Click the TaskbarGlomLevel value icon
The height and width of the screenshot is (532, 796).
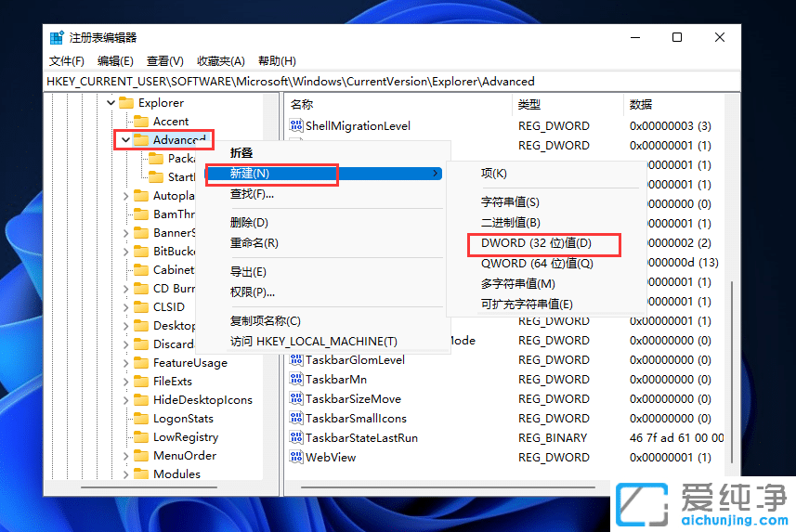click(x=296, y=359)
